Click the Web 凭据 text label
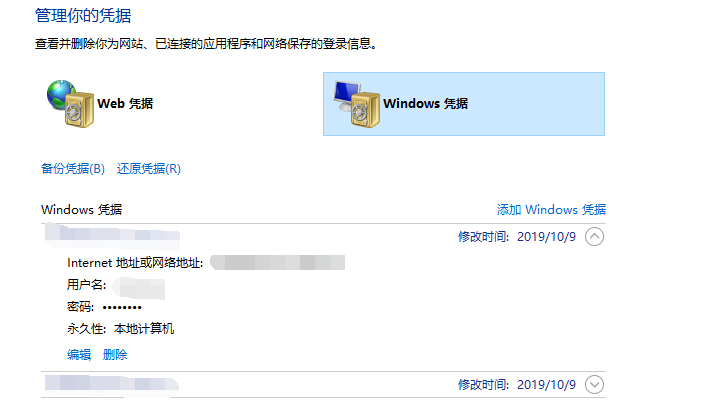This screenshot has height=407, width=706. click(125, 104)
